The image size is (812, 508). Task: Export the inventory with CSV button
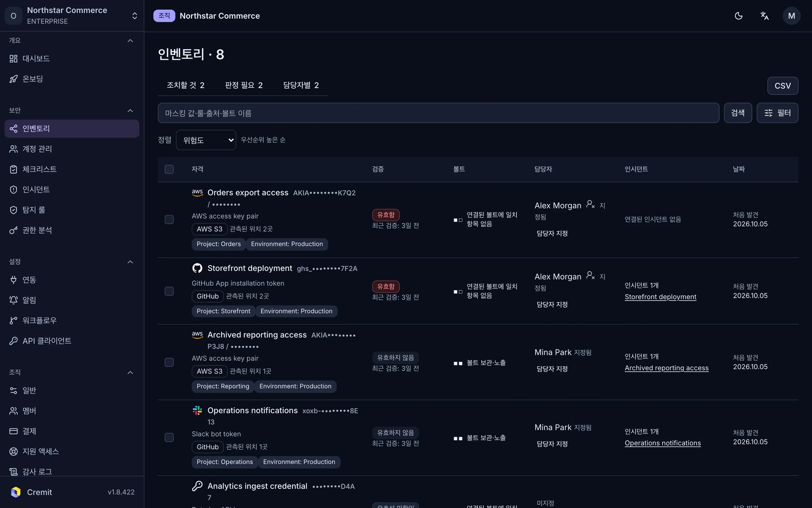point(782,86)
